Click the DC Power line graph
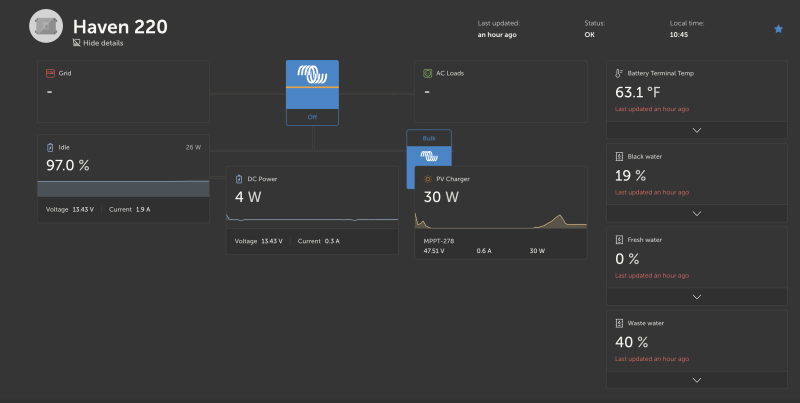The height and width of the screenshot is (403, 800). click(312, 219)
